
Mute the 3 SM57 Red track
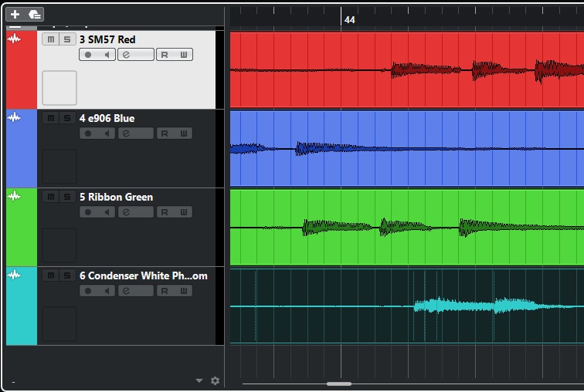click(51, 39)
